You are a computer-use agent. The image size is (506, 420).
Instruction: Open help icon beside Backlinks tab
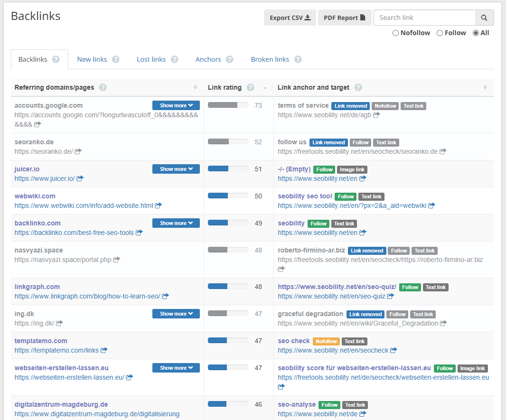pos(56,59)
